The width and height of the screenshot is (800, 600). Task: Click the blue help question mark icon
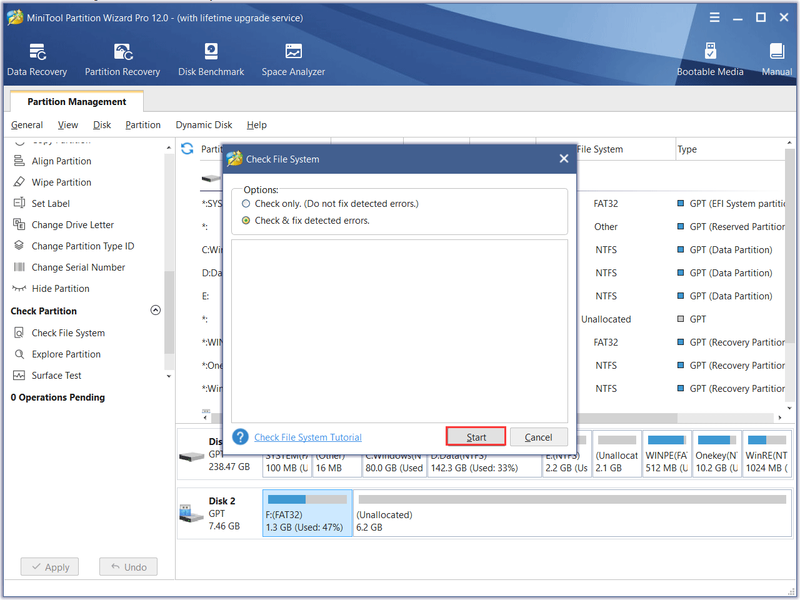click(240, 437)
